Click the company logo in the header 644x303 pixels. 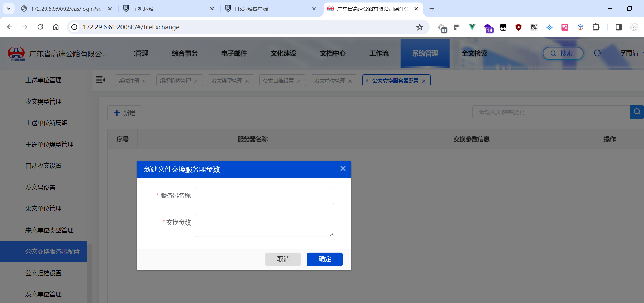click(x=16, y=53)
